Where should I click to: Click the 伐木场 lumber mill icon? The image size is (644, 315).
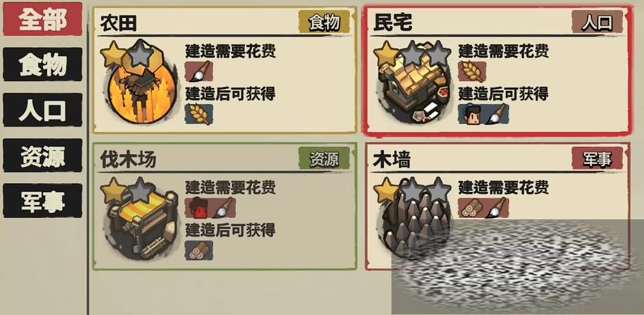(x=139, y=220)
